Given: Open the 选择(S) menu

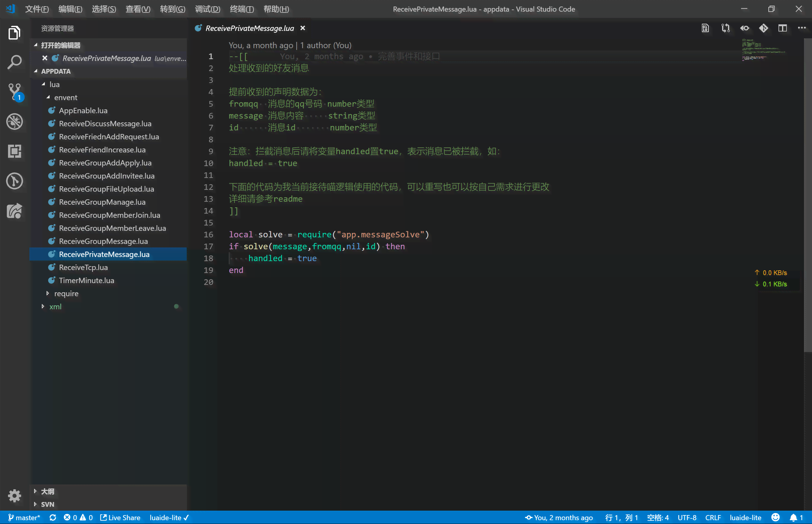Looking at the screenshot, I should tap(104, 9).
